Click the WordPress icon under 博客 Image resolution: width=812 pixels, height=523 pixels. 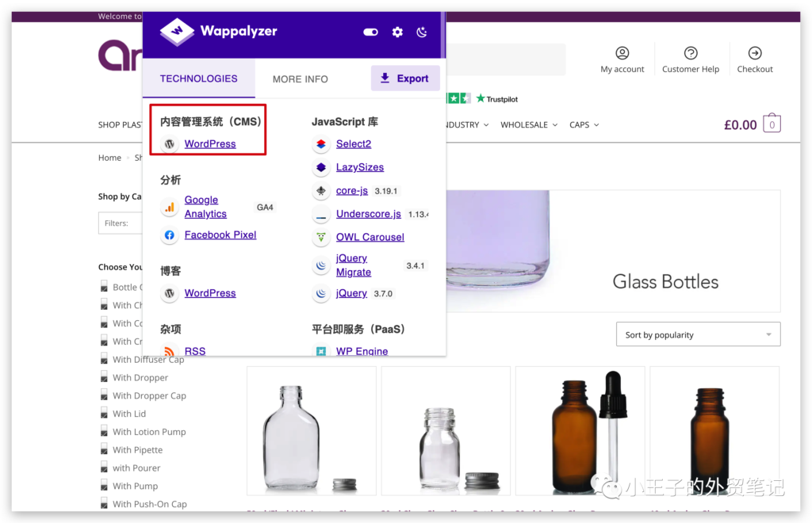coord(170,293)
